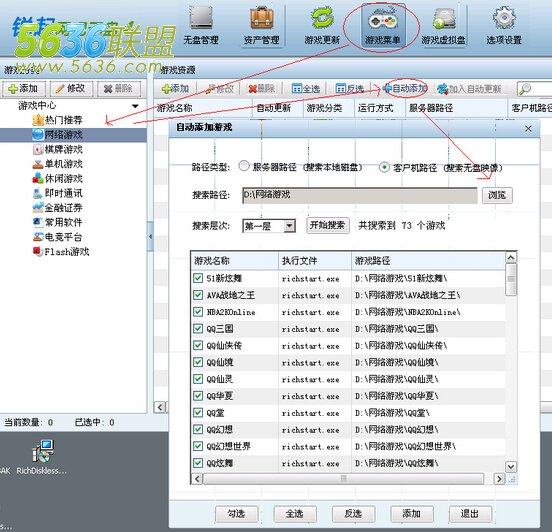Click the 自动添加 toolbar button
The image size is (552, 532).
pos(405,88)
